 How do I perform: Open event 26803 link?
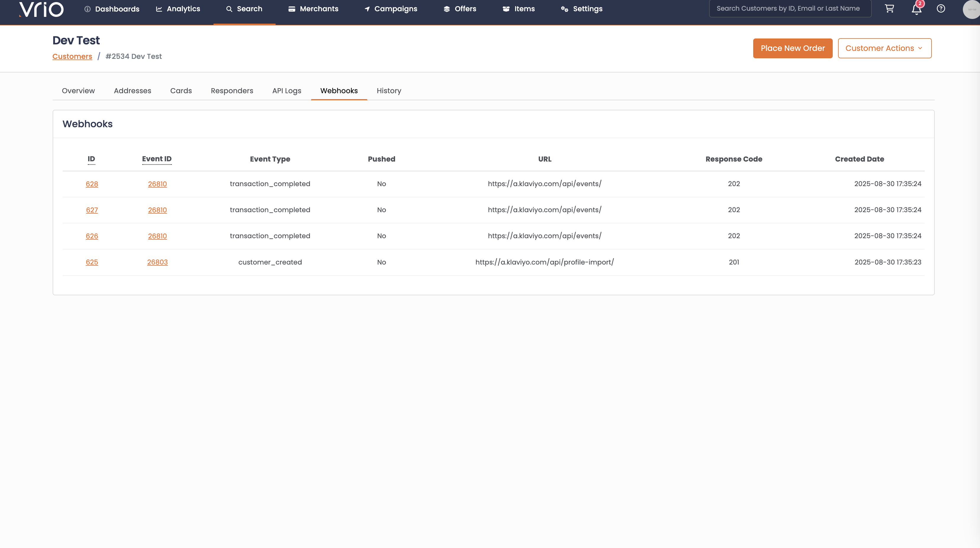point(157,262)
